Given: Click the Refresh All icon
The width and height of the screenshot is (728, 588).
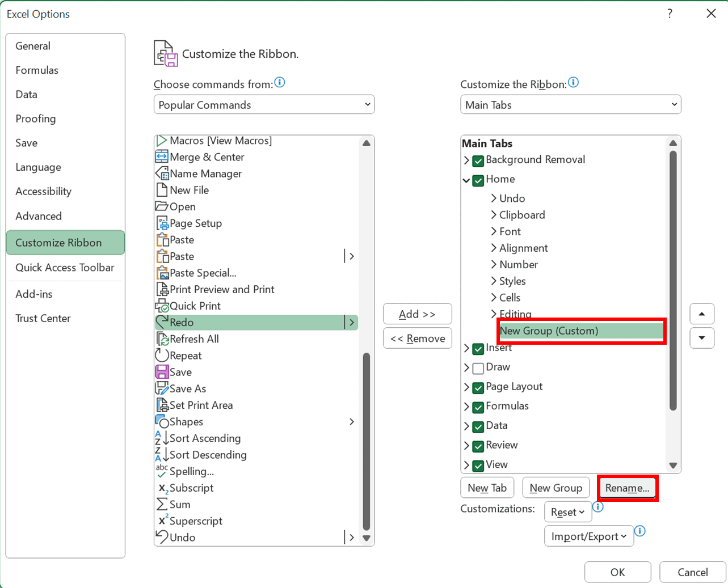Looking at the screenshot, I should (x=162, y=339).
